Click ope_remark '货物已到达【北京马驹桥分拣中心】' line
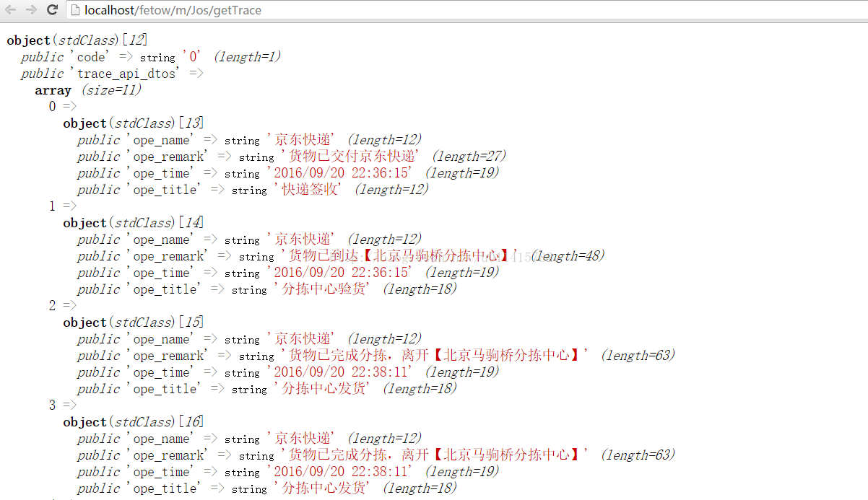 (x=341, y=256)
